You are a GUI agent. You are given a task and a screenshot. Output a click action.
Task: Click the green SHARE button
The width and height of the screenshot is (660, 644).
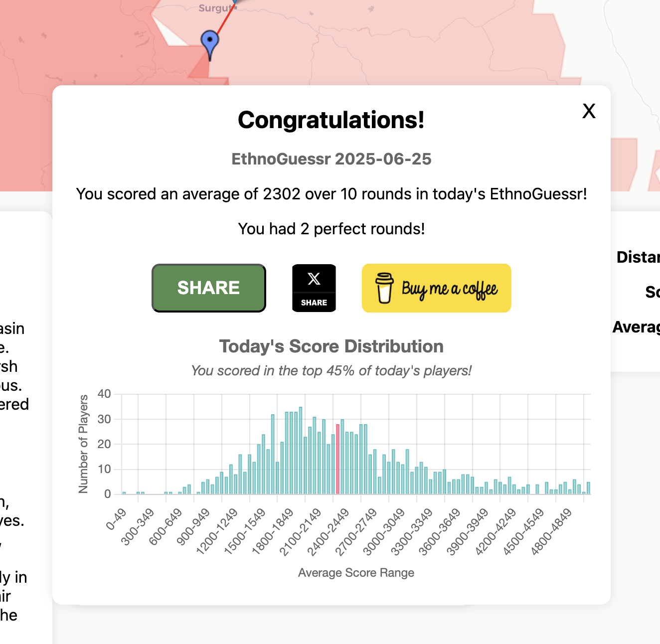pyautogui.click(x=209, y=288)
